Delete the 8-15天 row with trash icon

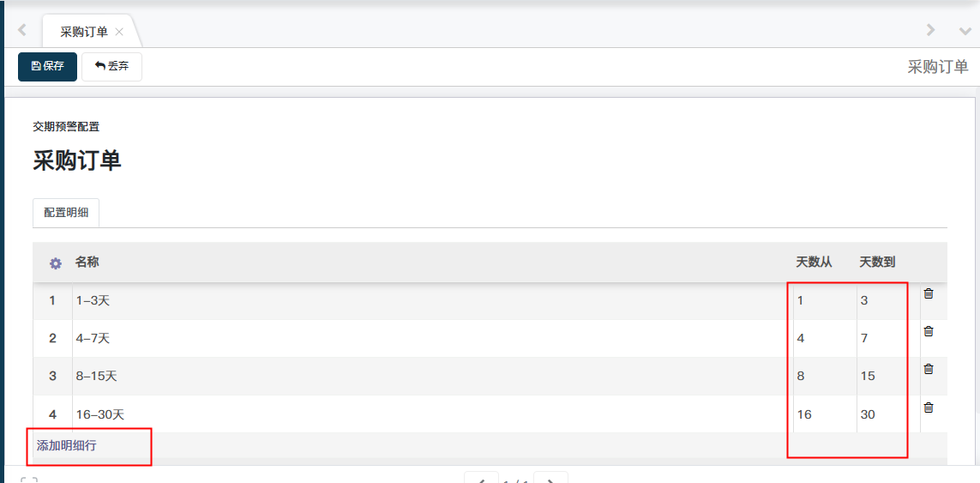[x=928, y=369]
